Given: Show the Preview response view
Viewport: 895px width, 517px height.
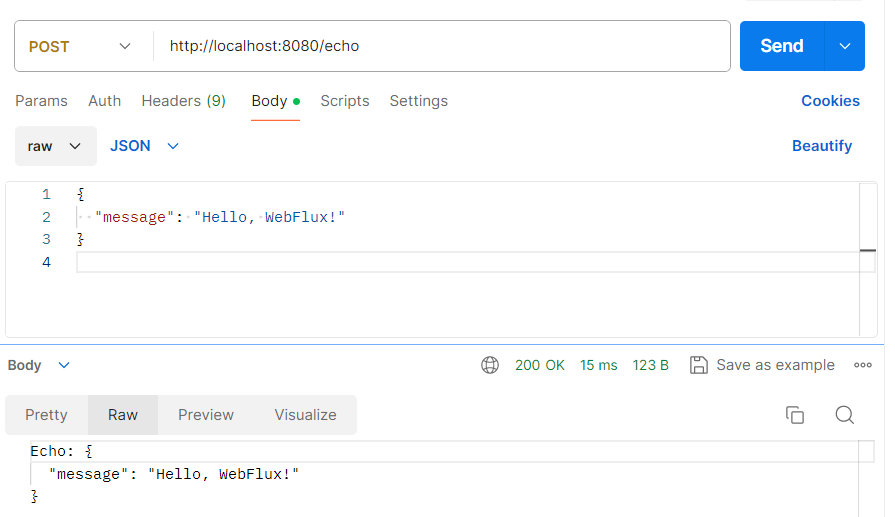Looking at the screenshot, I should pos(206,415).
